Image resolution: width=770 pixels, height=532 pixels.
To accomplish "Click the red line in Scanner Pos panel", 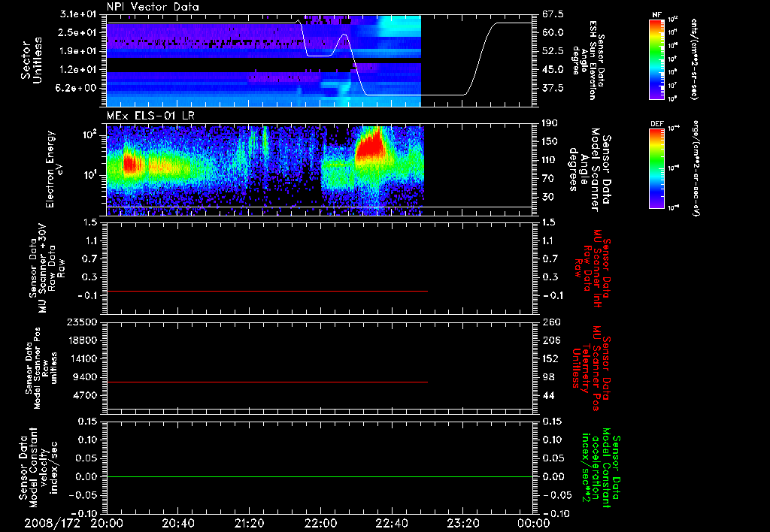I will 267,382.
